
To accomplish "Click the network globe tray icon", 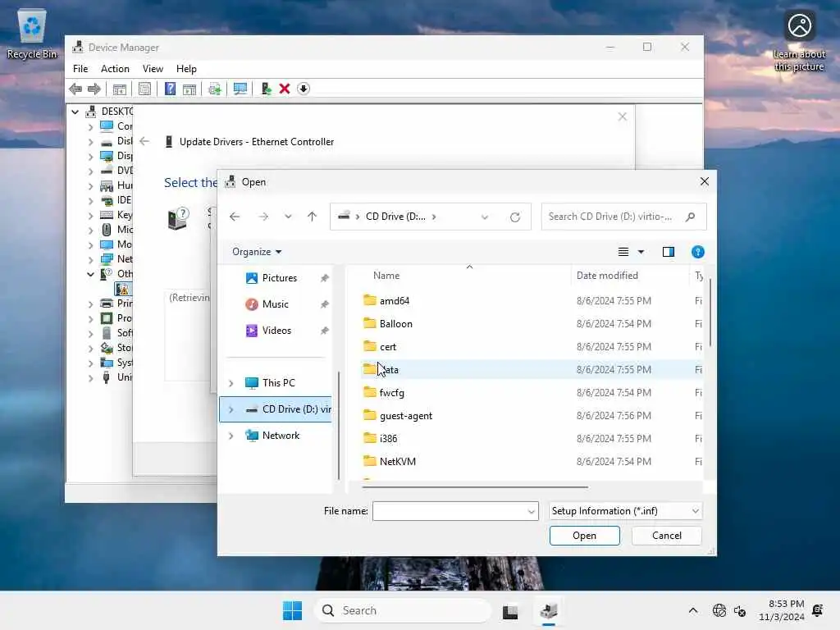I will pyautogui.click(x=719, y=610).
